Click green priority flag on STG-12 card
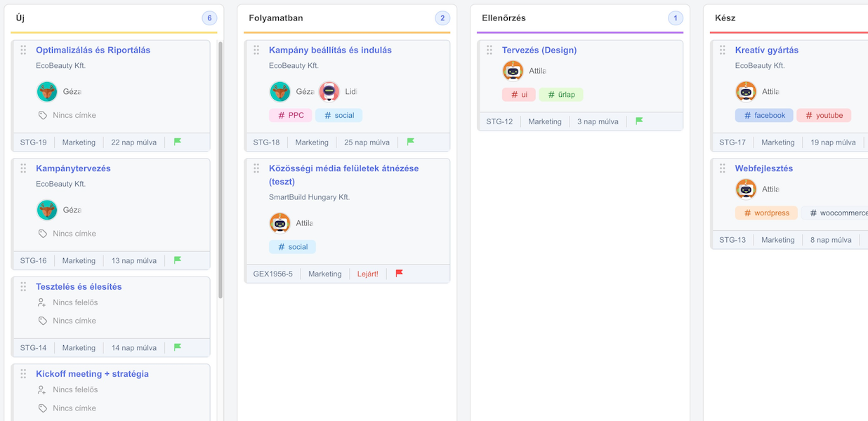The height and width of the screenshot is (421, 868). [640, 121]
